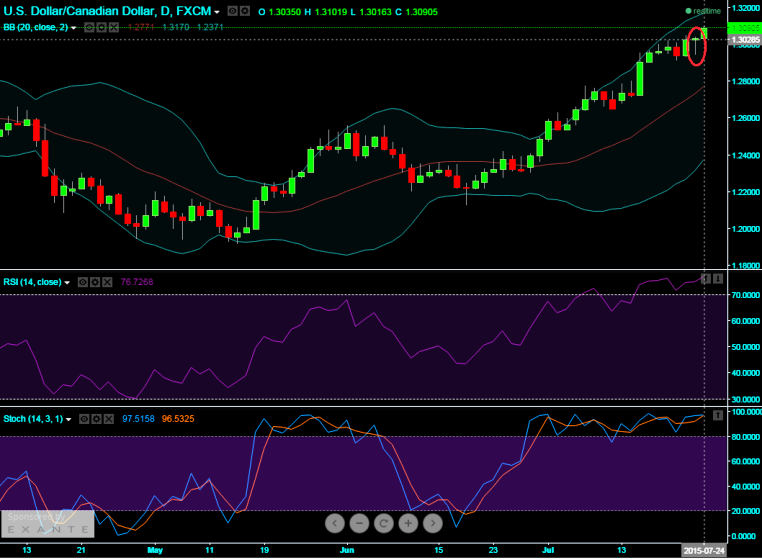The width and height of the screenshot is (762, 560).
Task: Open settings gear for USD/CAD main series
Action: [245, 11]
